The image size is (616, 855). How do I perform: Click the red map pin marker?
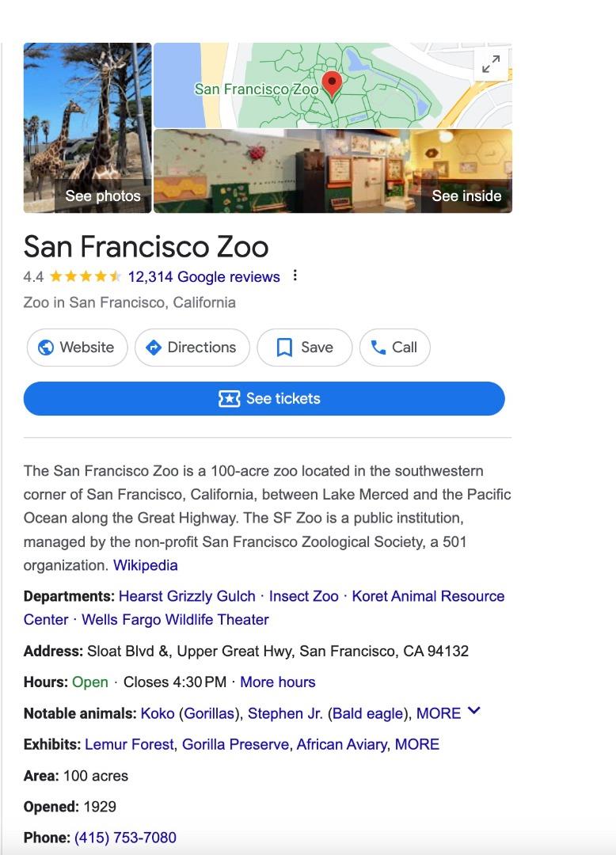pyautogui.click(x=331, y=83)
